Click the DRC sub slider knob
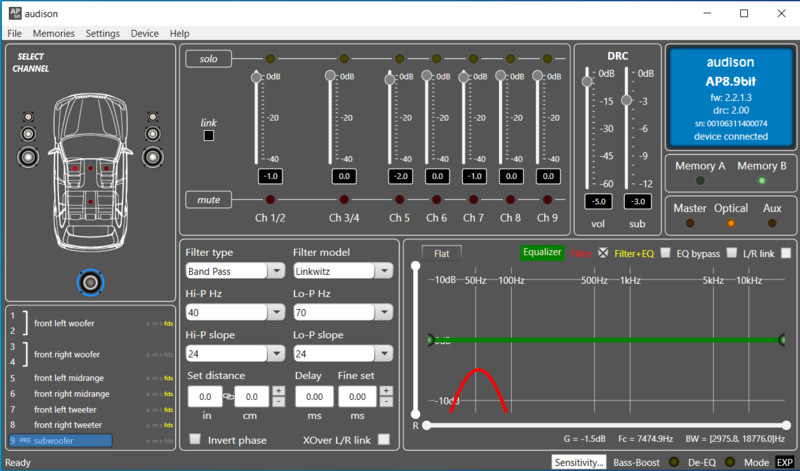The image size is (800, 471). (627, 100)
